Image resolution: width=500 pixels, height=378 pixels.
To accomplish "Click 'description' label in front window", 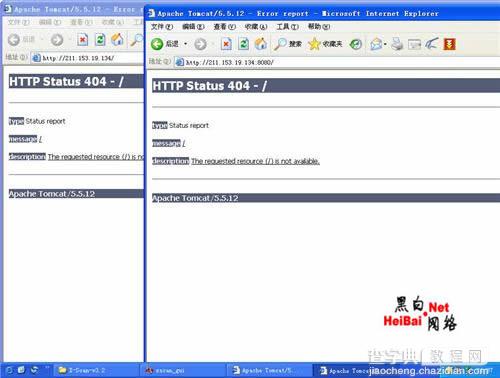I will coord(171,161).
